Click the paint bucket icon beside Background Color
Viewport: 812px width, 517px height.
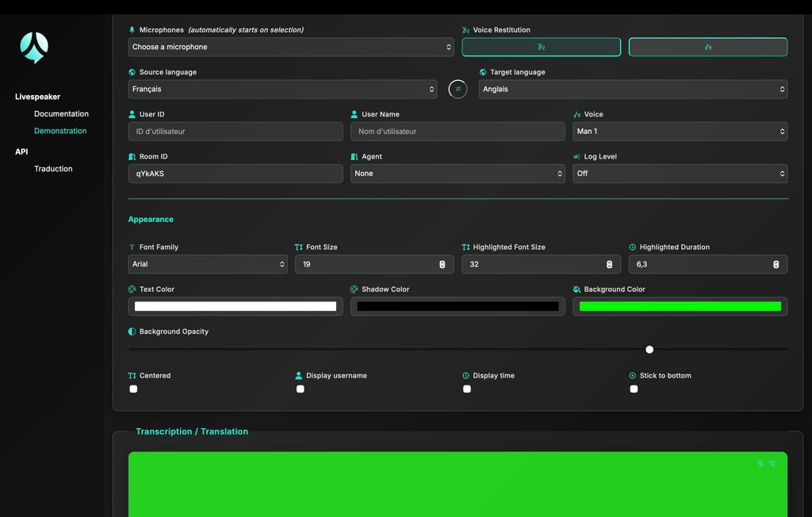577,289
